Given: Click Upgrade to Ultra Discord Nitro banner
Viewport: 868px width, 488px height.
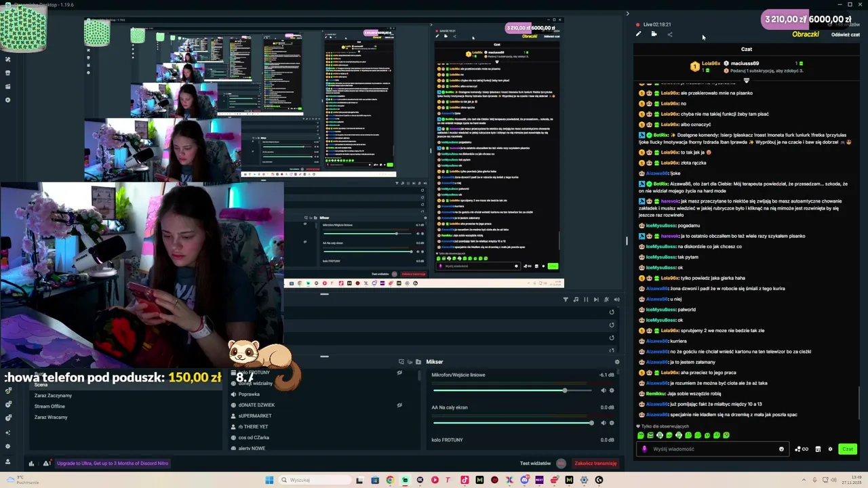Looking at the screenshot, I should pos(113,464).
